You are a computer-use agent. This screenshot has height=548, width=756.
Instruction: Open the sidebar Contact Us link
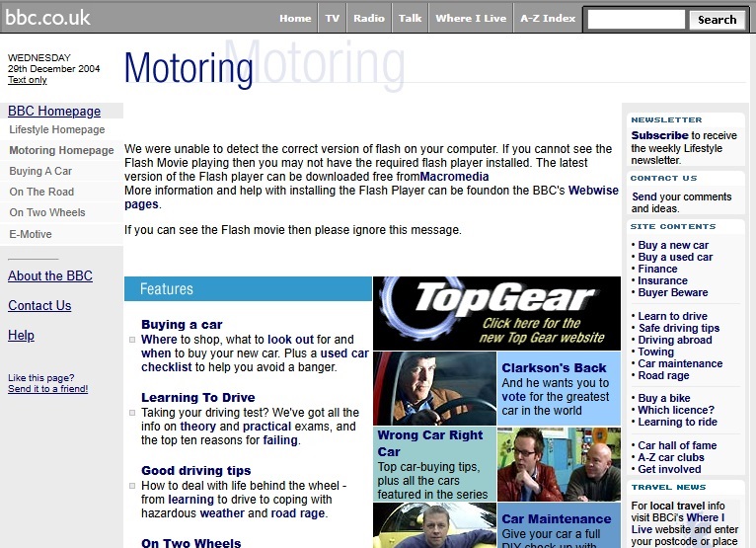point(39,306)
